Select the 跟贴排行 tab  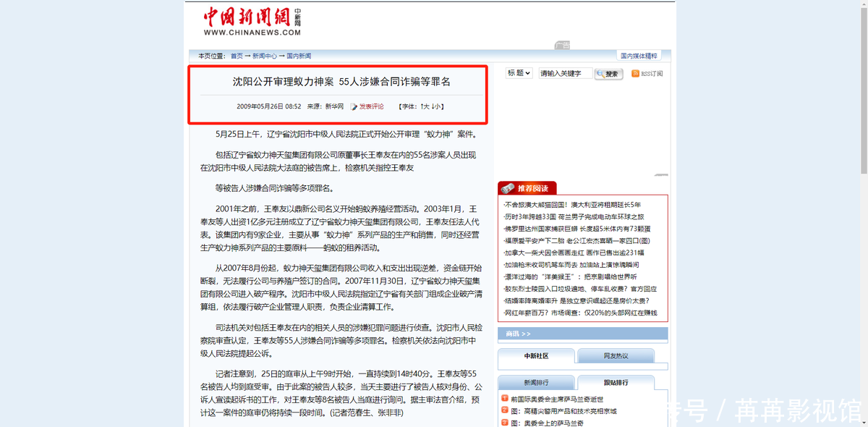point(616,382)
